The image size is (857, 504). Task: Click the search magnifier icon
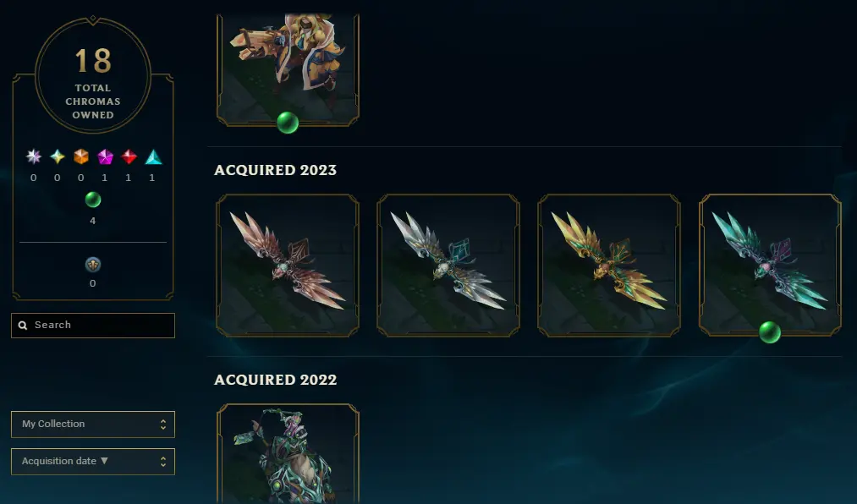[x=22, y=326]
